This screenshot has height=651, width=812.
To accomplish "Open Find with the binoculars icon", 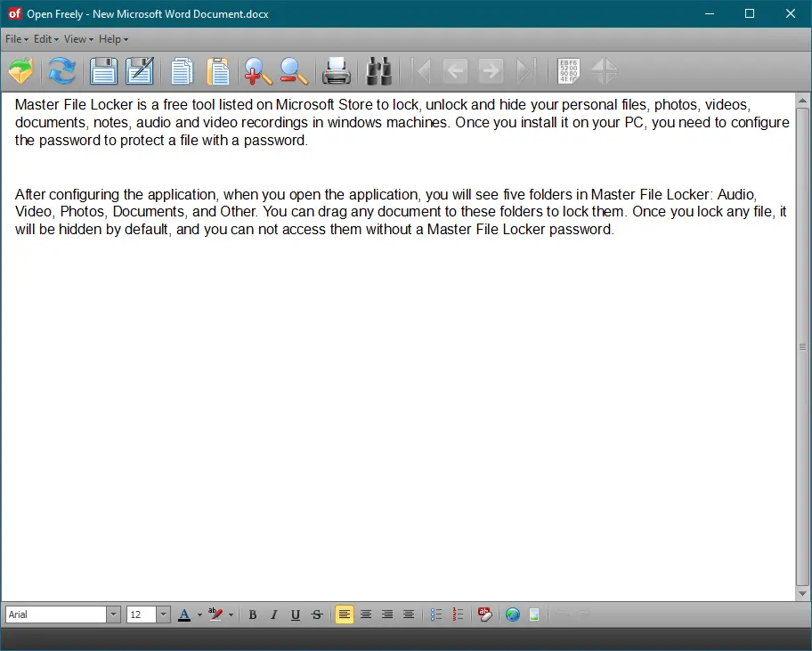I will (378, 71).
